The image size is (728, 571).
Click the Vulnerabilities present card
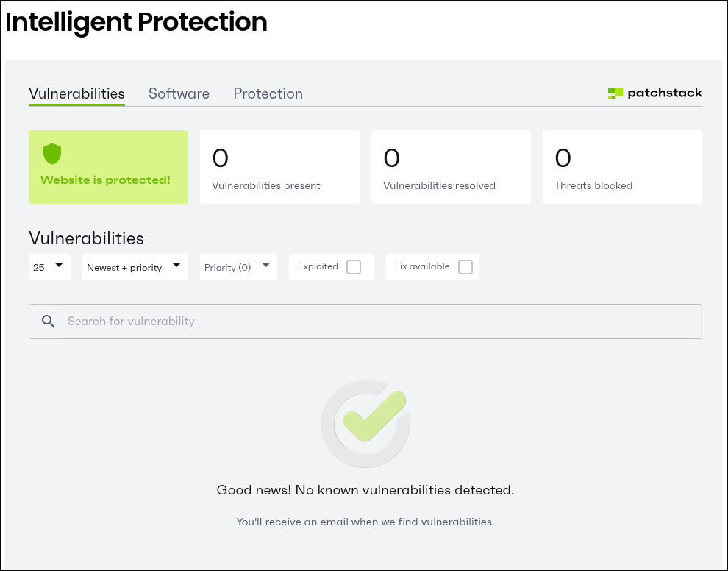(x=279, y=167)
